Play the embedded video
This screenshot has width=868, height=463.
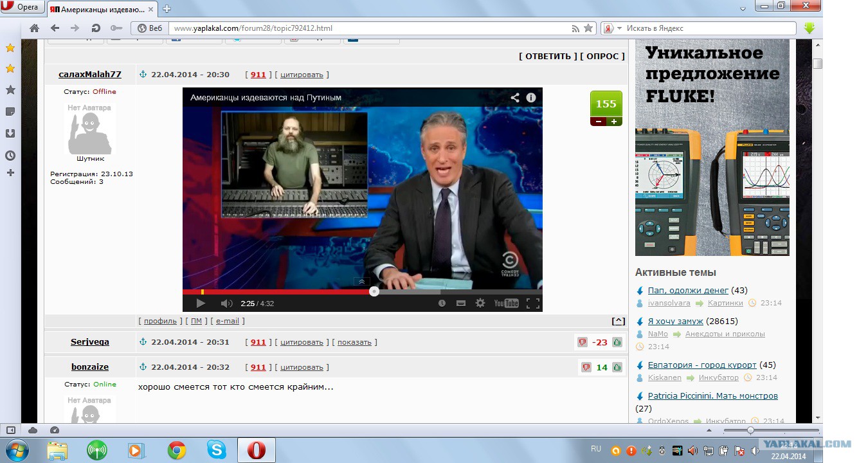tap(201, 304)
